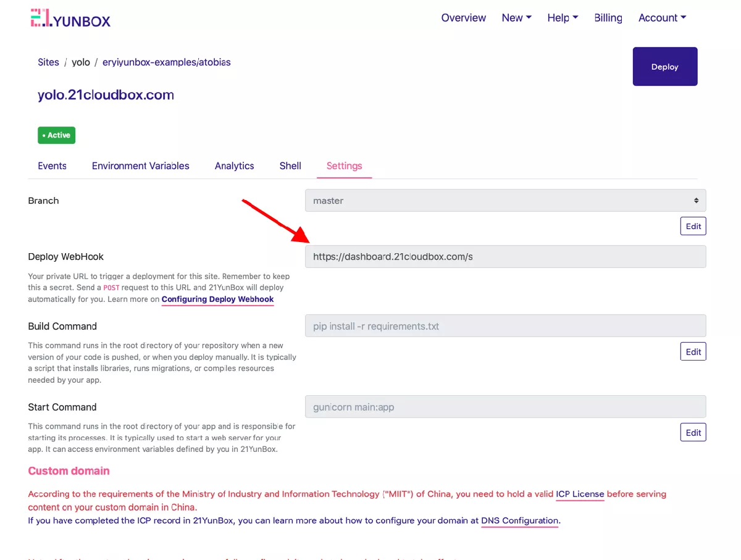Open the Branch master select box

coord(505,201)
